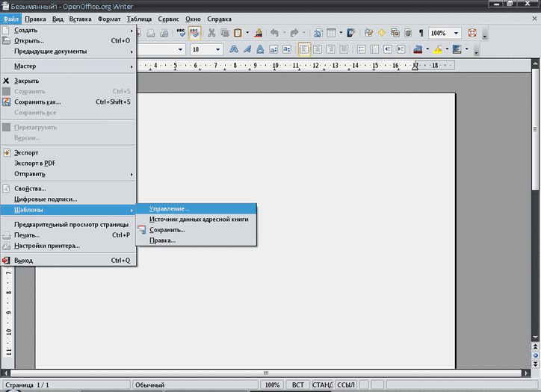
Task: Click the 100% zoom field in status bar
Action: [272, 385]
